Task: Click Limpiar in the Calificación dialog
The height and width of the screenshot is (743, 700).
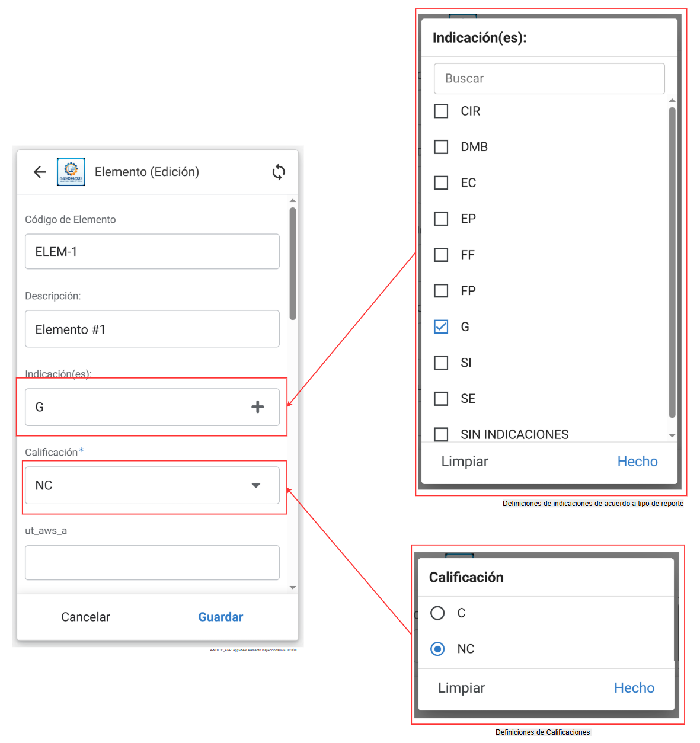Action: pyautogui.click(x=461, y=688)
